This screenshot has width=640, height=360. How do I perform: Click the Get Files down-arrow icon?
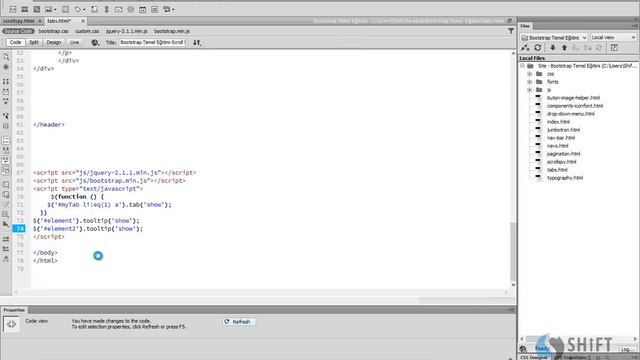pos(552,48)
